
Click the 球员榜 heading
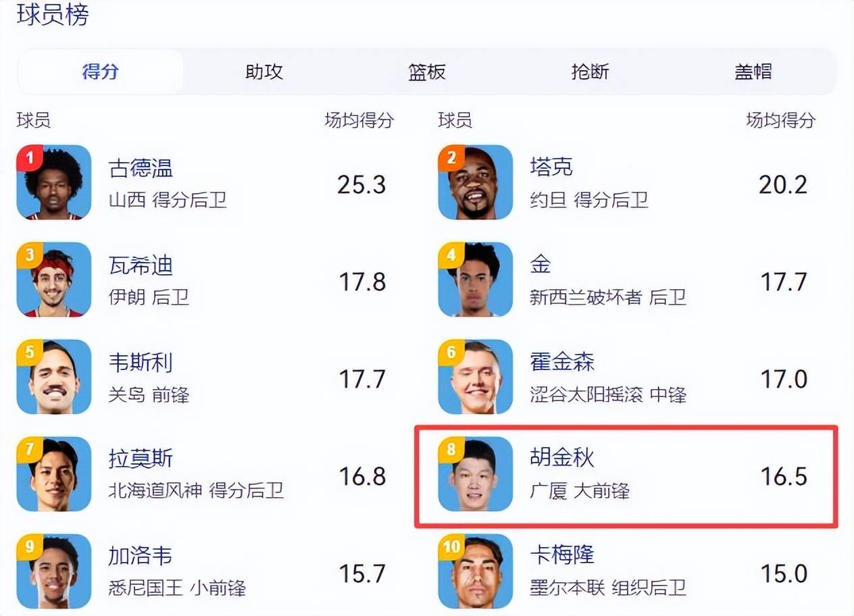[53, 15]
